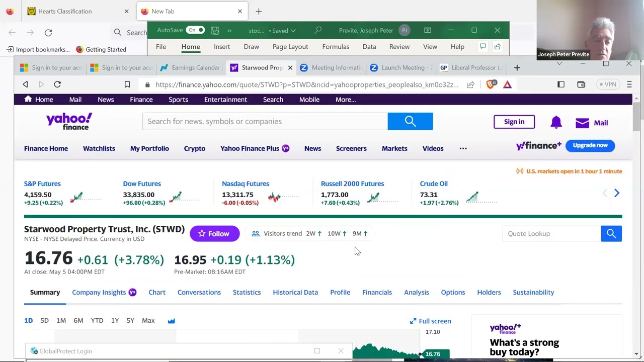Click the Yahoo Home link with house icon
Image resolution: width=644 pixels, height=362 pixels.
pos(39,100)
